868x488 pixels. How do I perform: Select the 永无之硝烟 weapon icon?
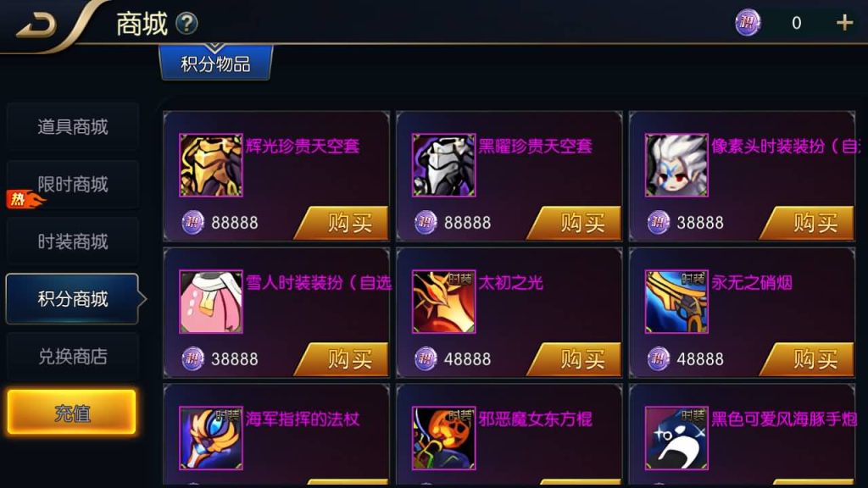pos(676,302)
